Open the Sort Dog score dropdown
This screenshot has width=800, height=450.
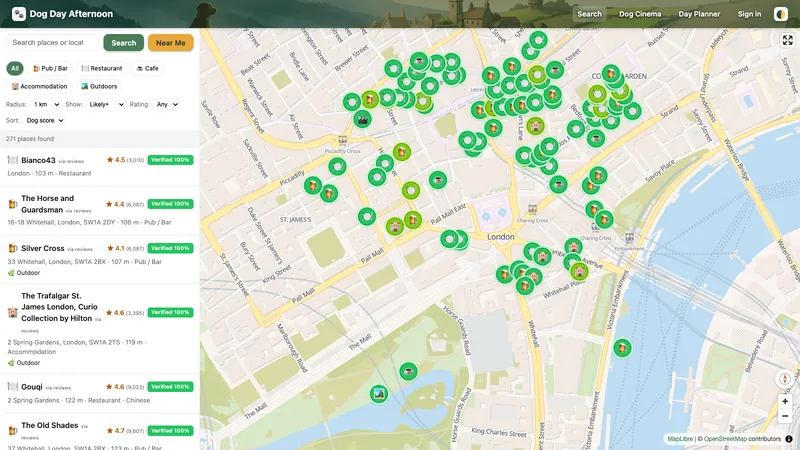click(x=44, y=120)
